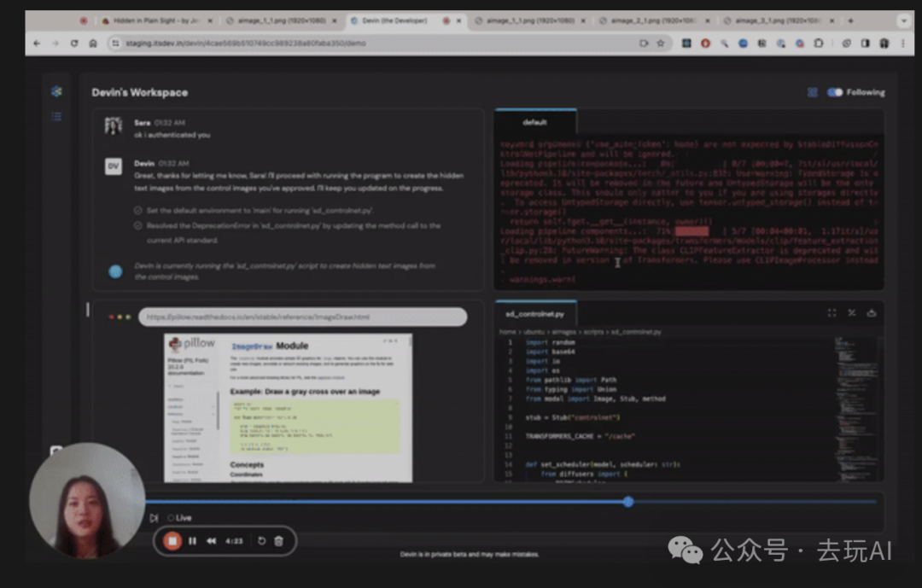Select the sd_controlnet.py editor tab
This screenshot has height=588, width=922.
535,314
